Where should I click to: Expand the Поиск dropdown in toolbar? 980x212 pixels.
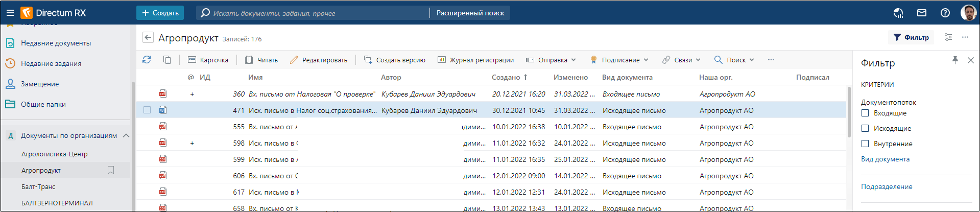click(734, 60)
